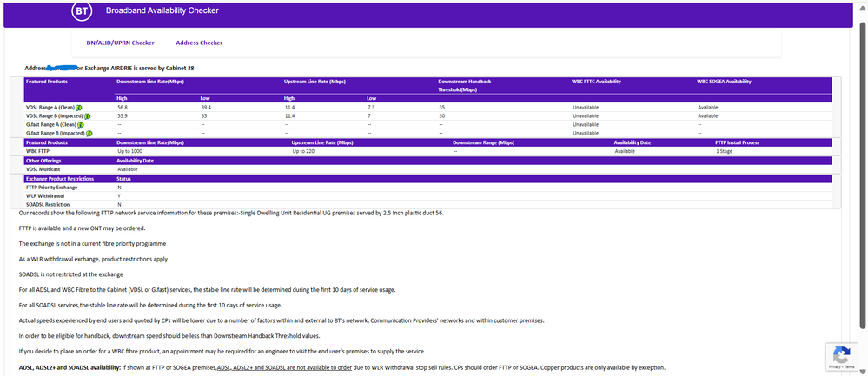Click the scrollbar up arrow
Screen dimensions: 868x376
tap(863, 7)
